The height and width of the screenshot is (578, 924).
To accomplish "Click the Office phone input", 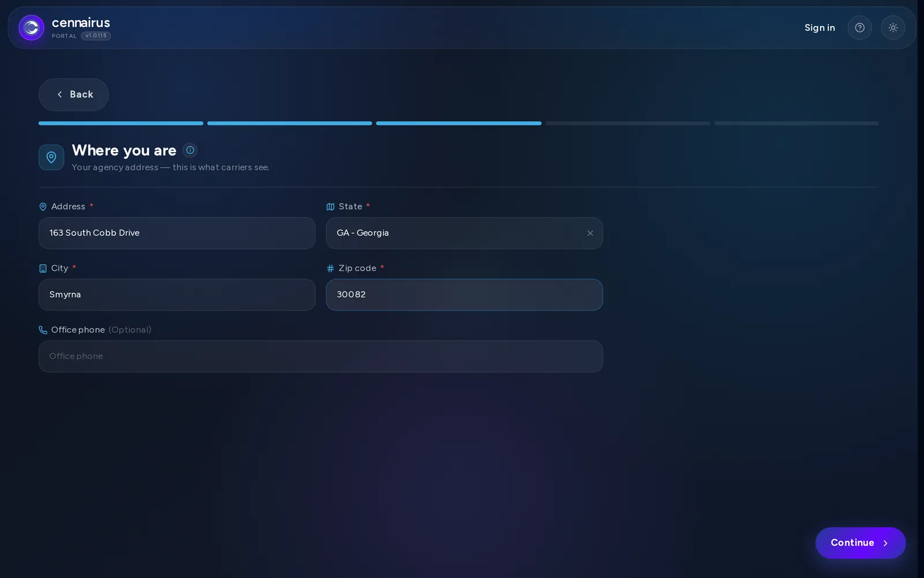I will coord(321,357).
